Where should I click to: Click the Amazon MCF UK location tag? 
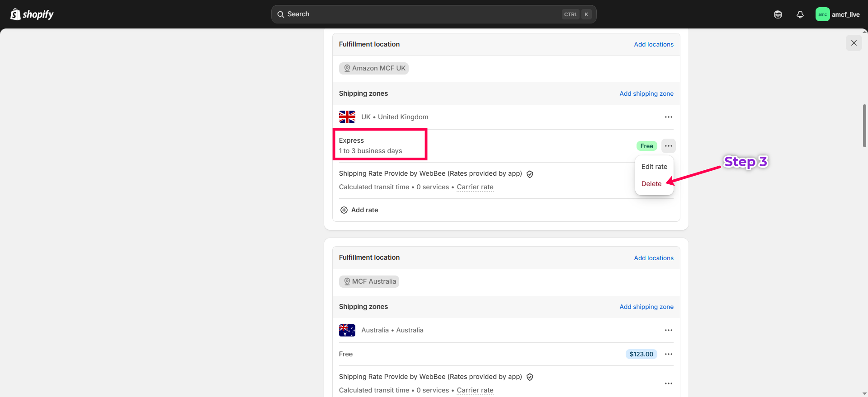pyautogui.click(x=374, y=68)
